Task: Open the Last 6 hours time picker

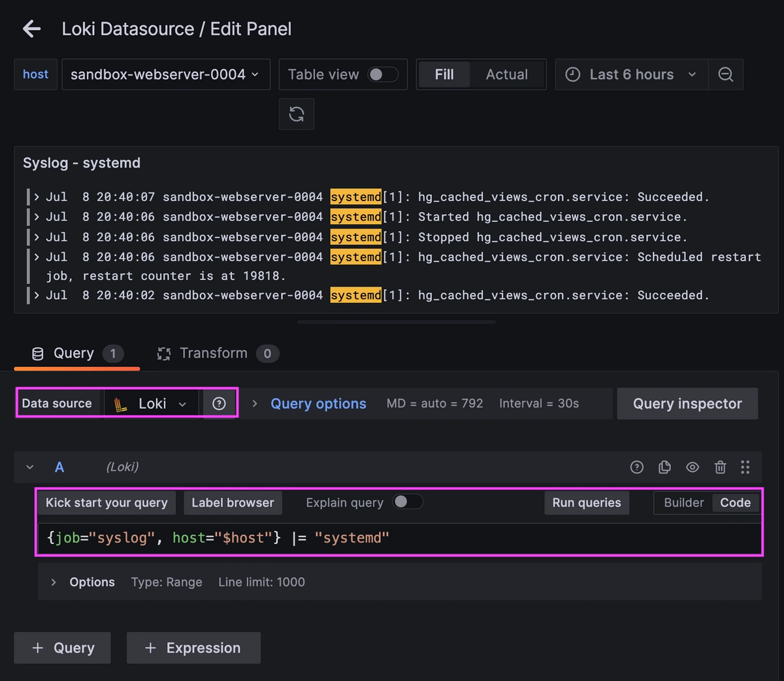Action: (x=631, y=74)
